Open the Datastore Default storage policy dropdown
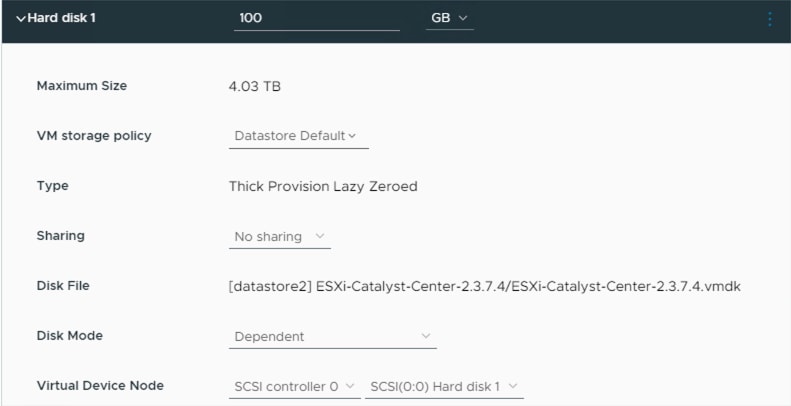 coord(299,136)
